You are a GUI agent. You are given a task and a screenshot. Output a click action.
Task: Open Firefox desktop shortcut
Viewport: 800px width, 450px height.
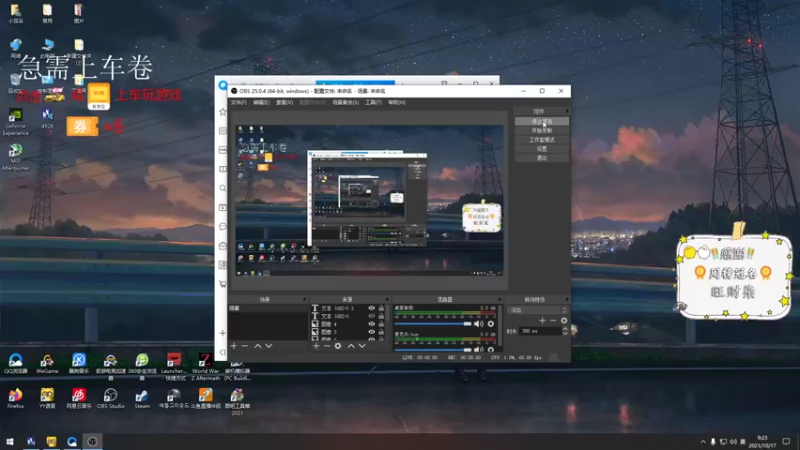(x=15, y=398)
